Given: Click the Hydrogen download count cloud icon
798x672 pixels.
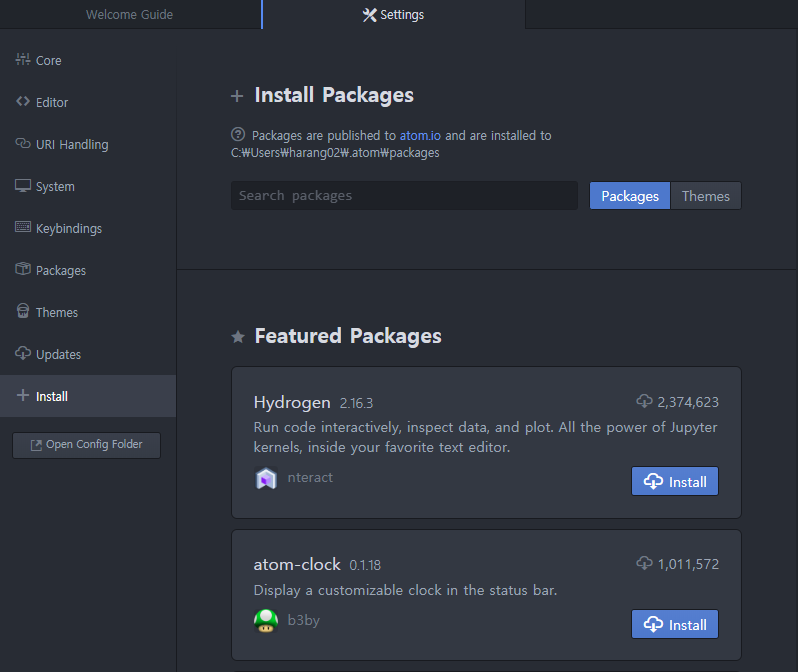Looking at the screenshot, I should 644,401.
